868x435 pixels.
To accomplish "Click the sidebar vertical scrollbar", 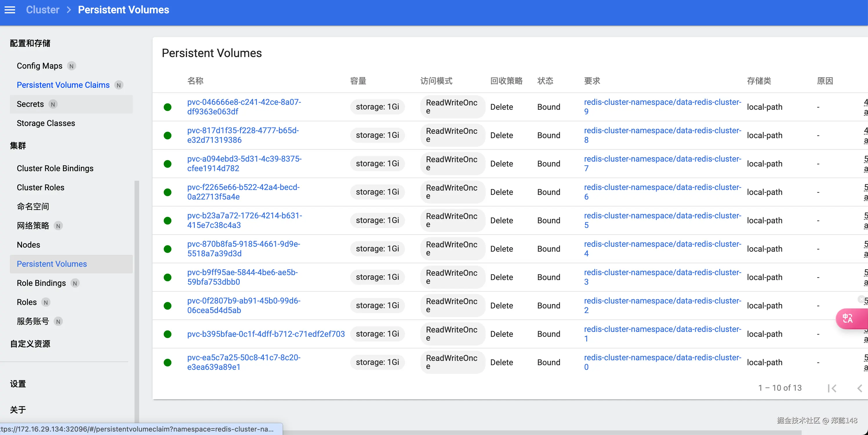I will coord(137,300).
